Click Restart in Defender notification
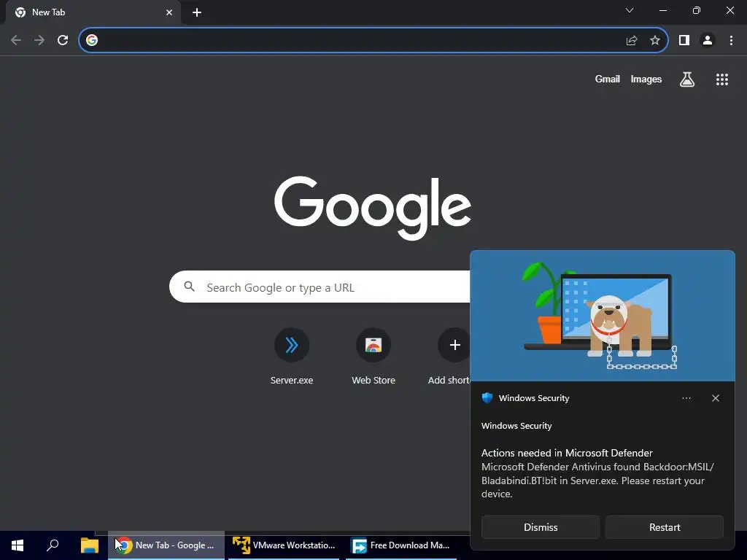Viewport: 747px width, 560px height. (665, 527)
